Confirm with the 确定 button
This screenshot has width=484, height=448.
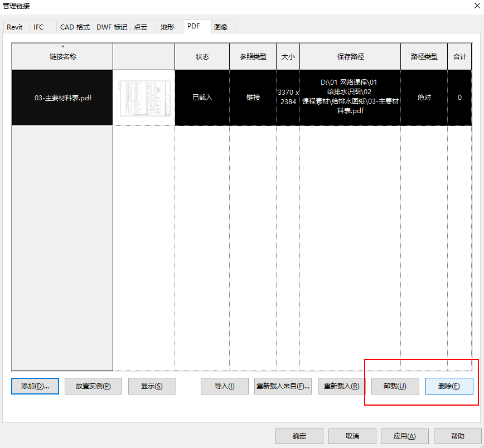coord(299,436)
